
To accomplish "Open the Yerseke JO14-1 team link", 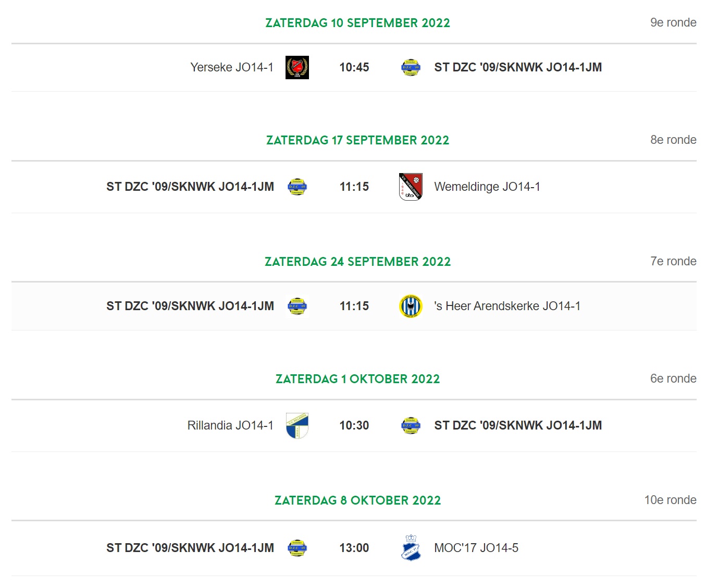I will pos(232,67).
